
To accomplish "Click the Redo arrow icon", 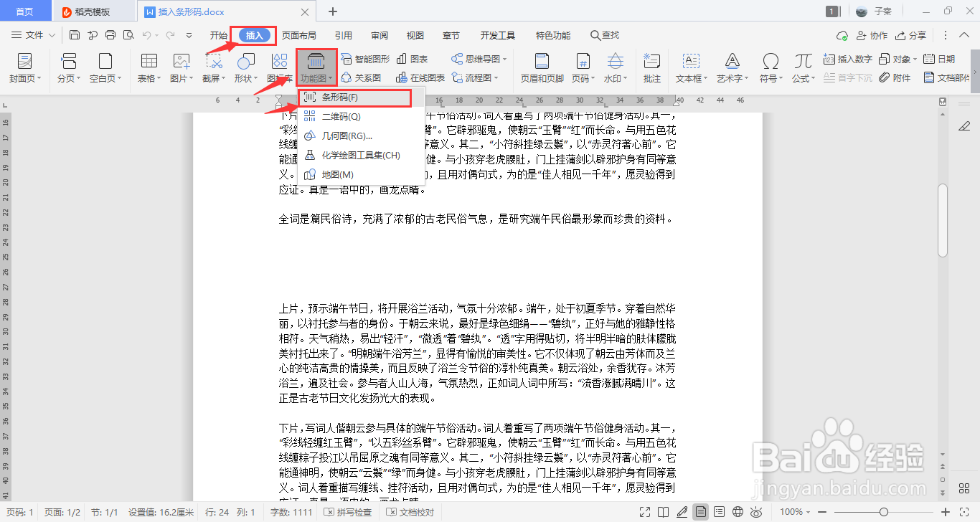I will tap(171, 35).
